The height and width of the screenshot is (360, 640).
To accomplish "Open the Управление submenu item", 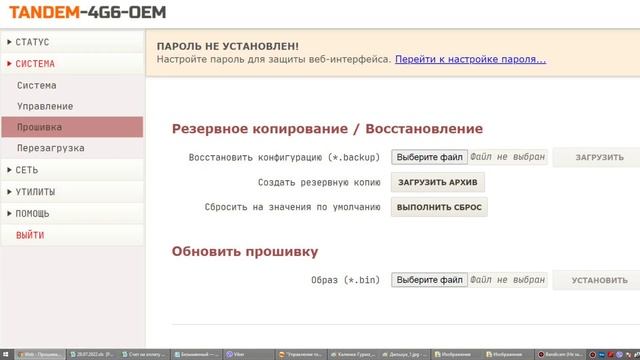I will pos(72,106).
